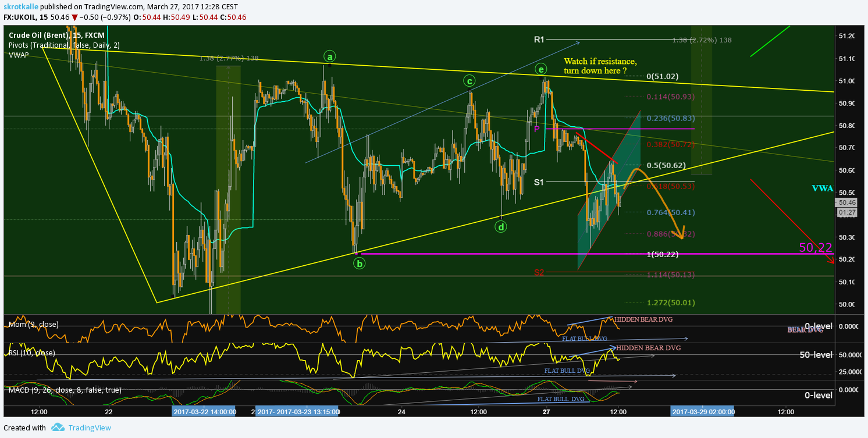This screenshot has width=868, height=438.
Task: Select the 2017-03-22 14:00:00 date marker
Action: (x=204, y=411)
